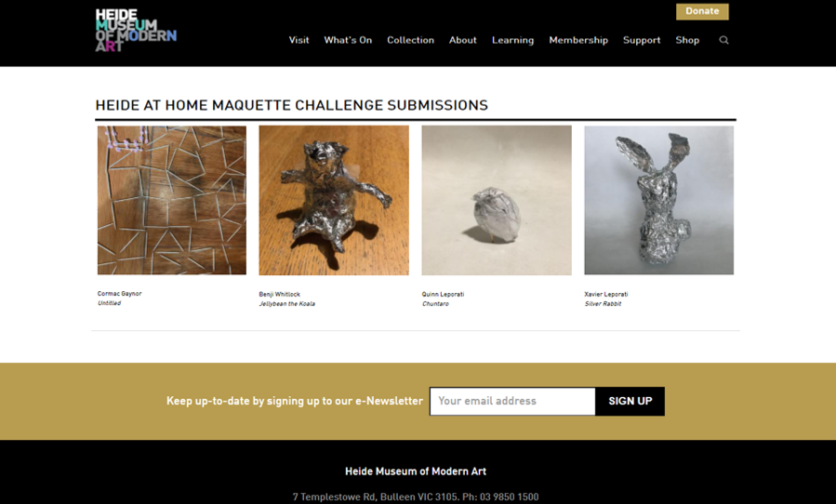This screenshot has width=836, height=504.
Task: Open the Membership page
Action: click(578, 40)
